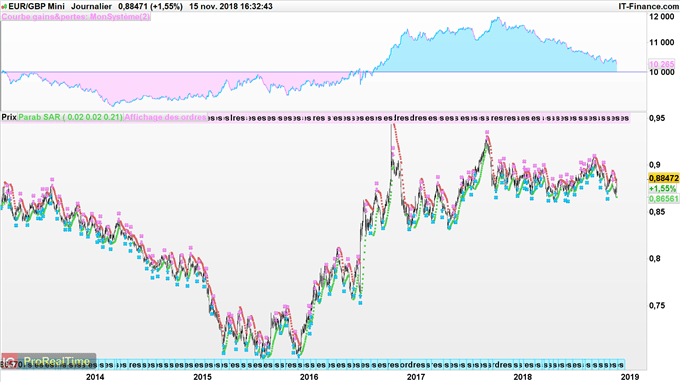Click the 2016 year label on time axis

point(309,377)
